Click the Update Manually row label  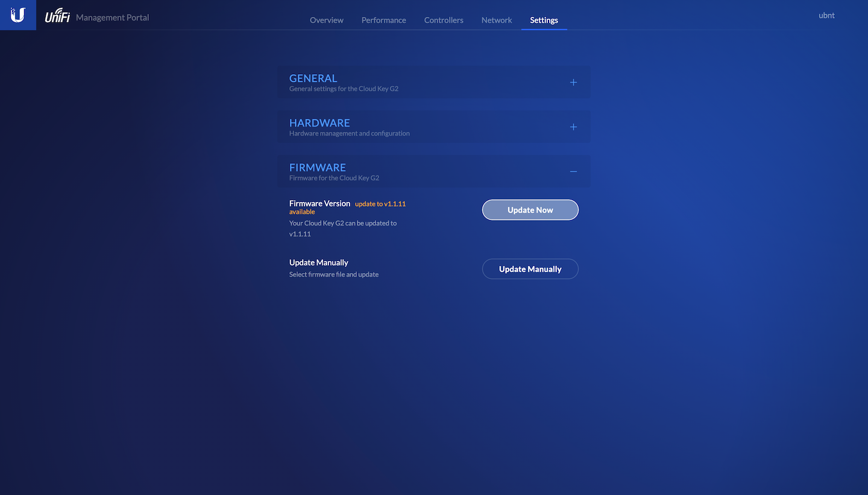319,263
